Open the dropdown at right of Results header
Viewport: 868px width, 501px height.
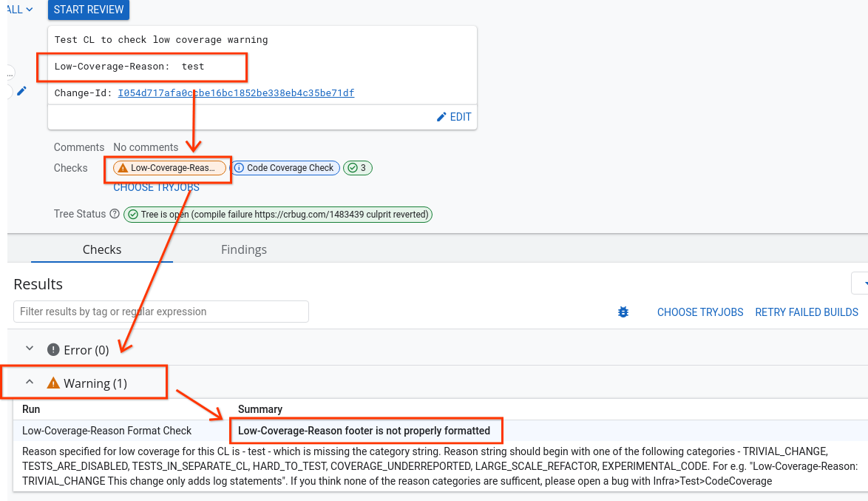click(x=861, y=283)
